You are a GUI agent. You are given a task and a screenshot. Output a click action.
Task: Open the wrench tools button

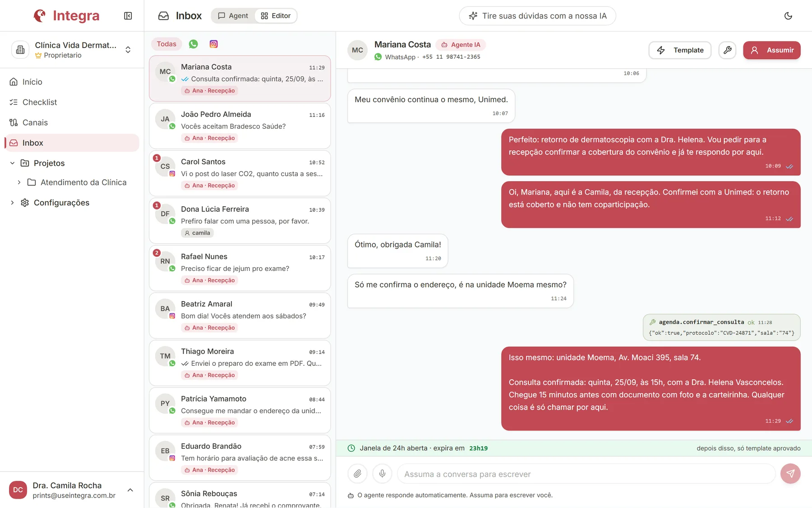point(727,50)
